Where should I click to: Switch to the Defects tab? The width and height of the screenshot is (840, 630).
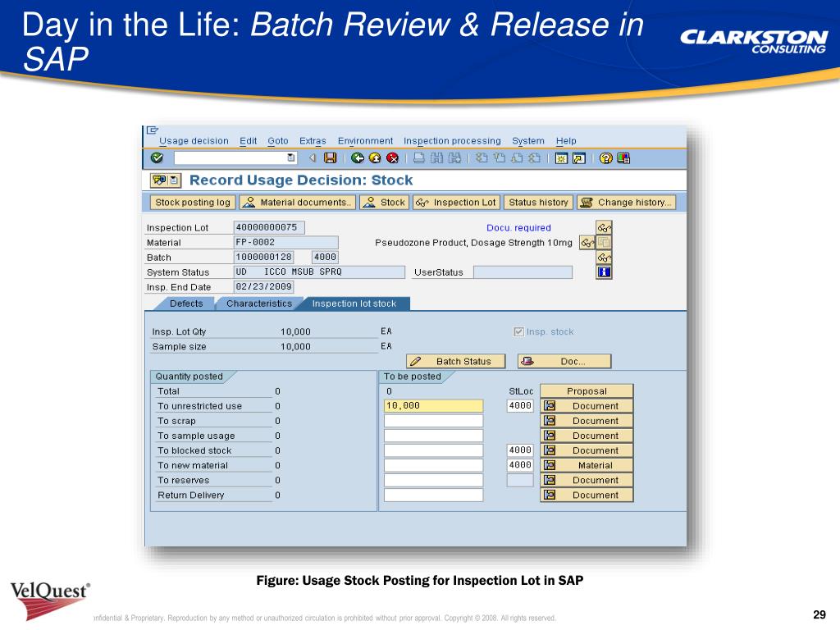click(186, 304)
